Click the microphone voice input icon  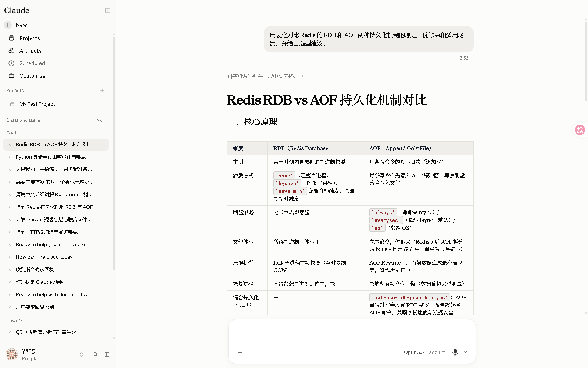point(455,352)
